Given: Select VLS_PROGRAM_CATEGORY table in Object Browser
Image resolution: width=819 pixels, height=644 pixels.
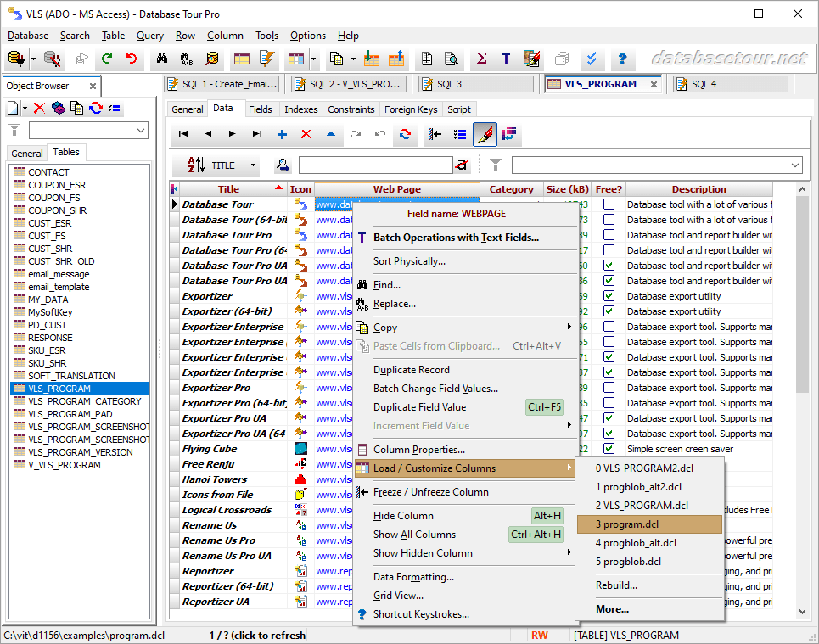Looking at the screenshot, I should point(84,401).
